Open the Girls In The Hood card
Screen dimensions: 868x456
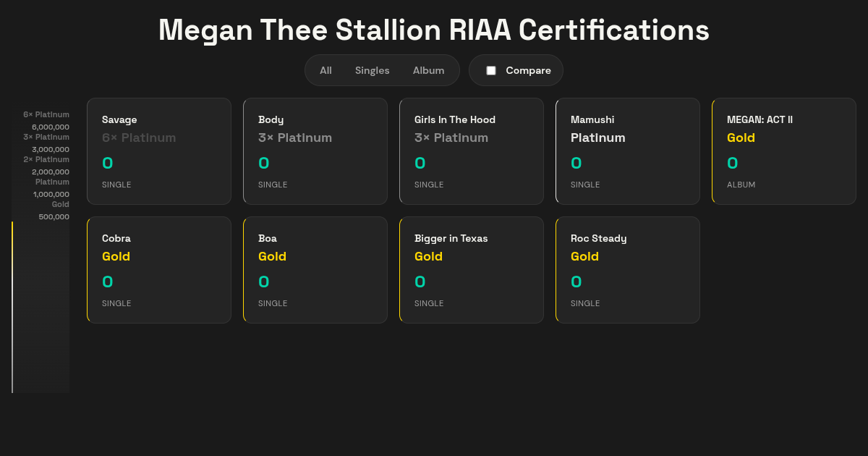point(472,151)
